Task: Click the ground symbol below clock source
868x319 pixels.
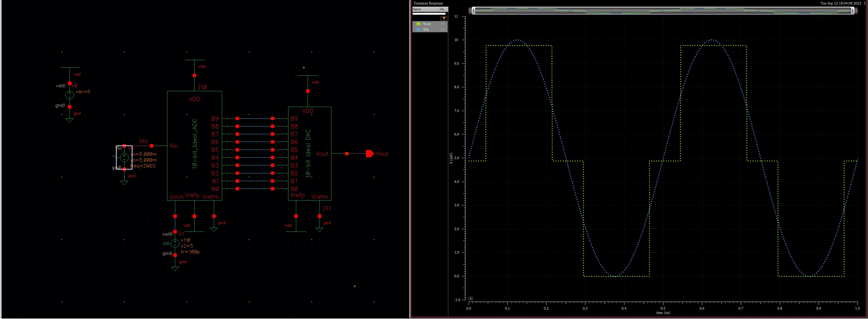Action: [x=175, y=268]
